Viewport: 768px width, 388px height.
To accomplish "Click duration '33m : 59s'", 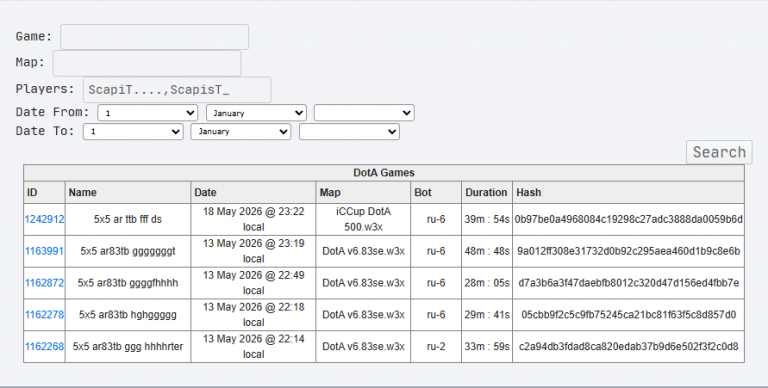I will click(487, 347).
